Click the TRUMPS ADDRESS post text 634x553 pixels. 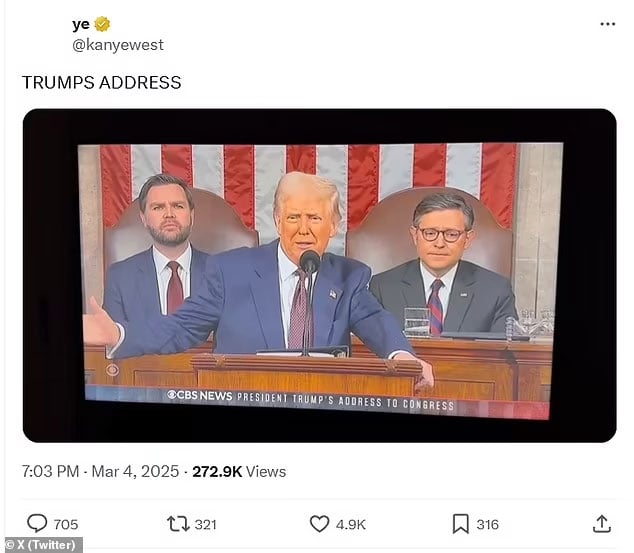click(x=101, y=82)
